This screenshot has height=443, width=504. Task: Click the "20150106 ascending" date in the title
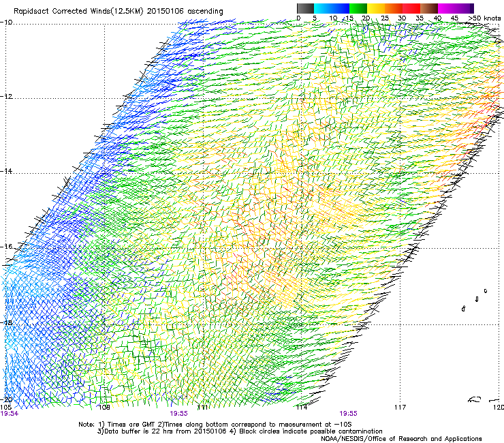(x=185, y=12)
